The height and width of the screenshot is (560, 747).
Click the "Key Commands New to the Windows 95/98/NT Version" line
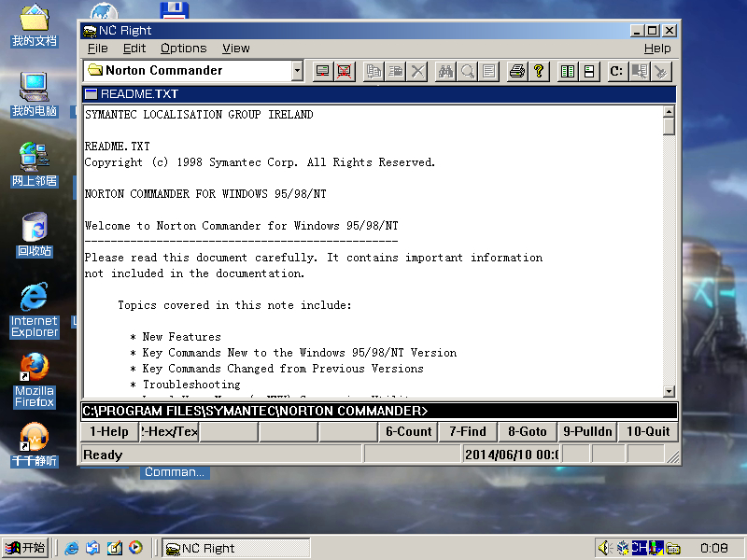pos(299,353)
